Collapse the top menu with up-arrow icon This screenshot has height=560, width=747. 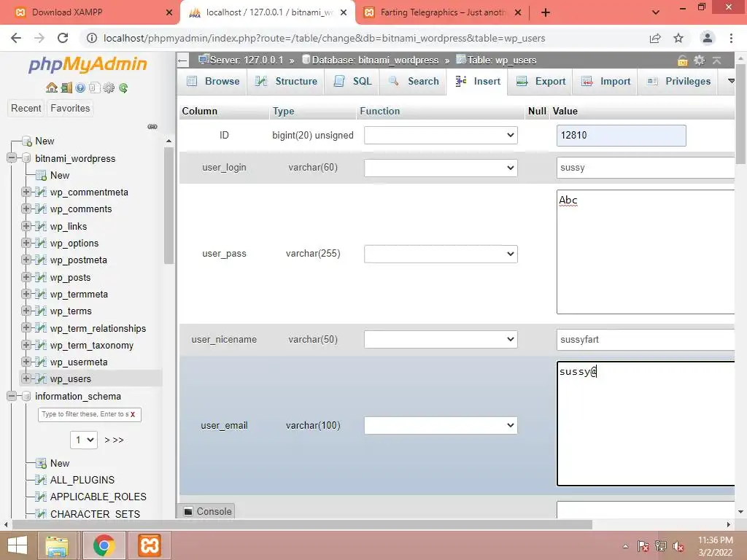pyautogui.click(x=716, y=61)
